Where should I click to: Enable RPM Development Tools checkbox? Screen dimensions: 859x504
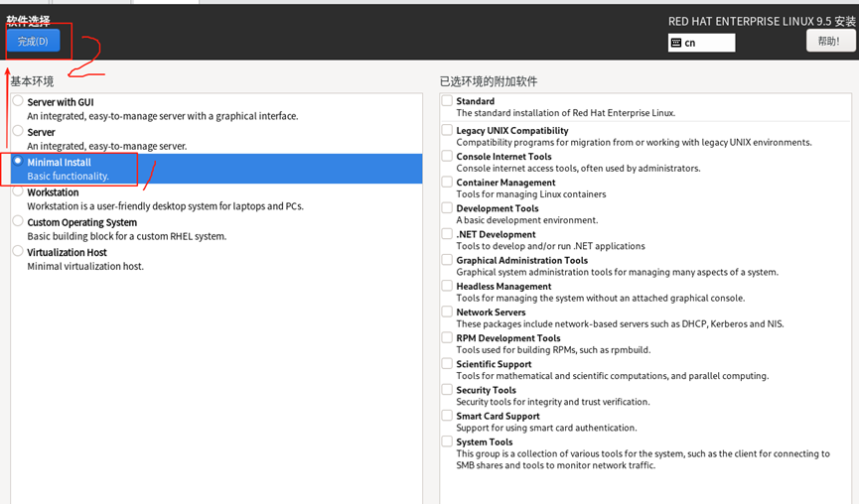click(447, 337)
